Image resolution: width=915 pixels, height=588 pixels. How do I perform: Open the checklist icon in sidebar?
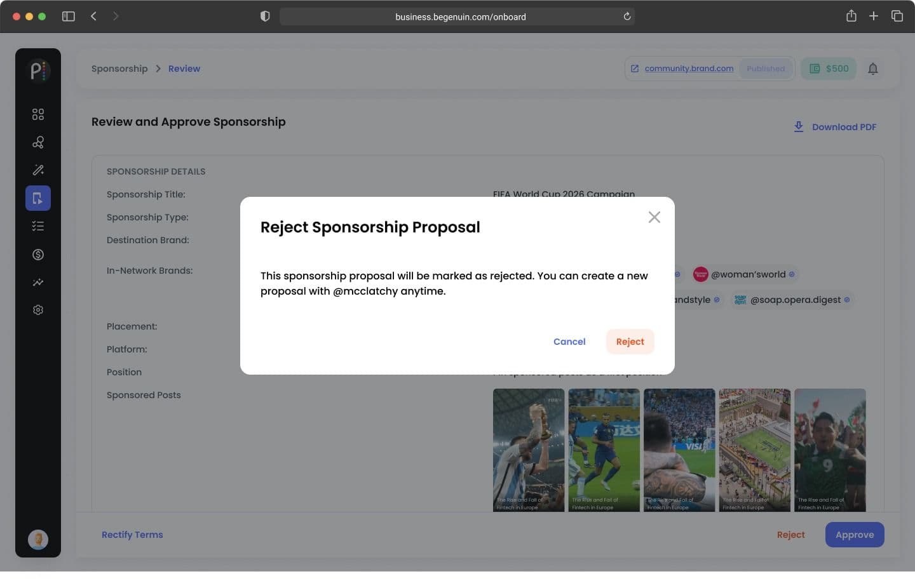38,226
